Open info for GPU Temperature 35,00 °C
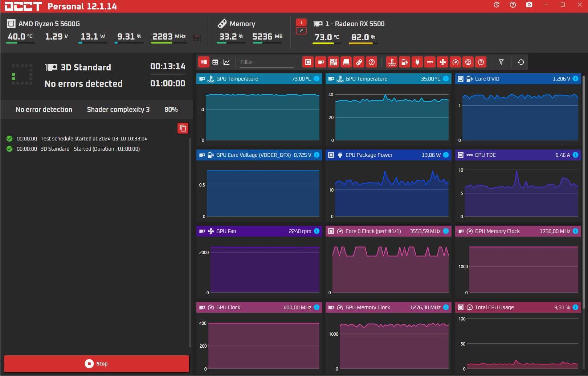588x376 pixels. (446, 79)
